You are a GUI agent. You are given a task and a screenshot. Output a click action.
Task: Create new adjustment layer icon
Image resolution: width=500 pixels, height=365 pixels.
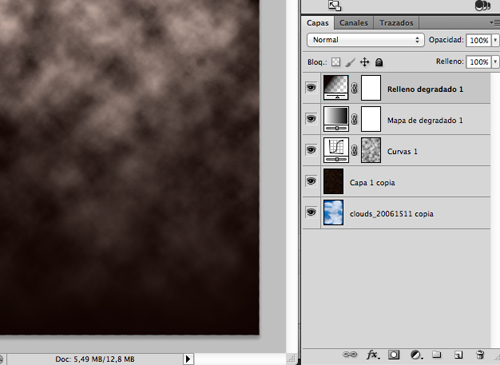pyautogui.click(x=416, y=355)
